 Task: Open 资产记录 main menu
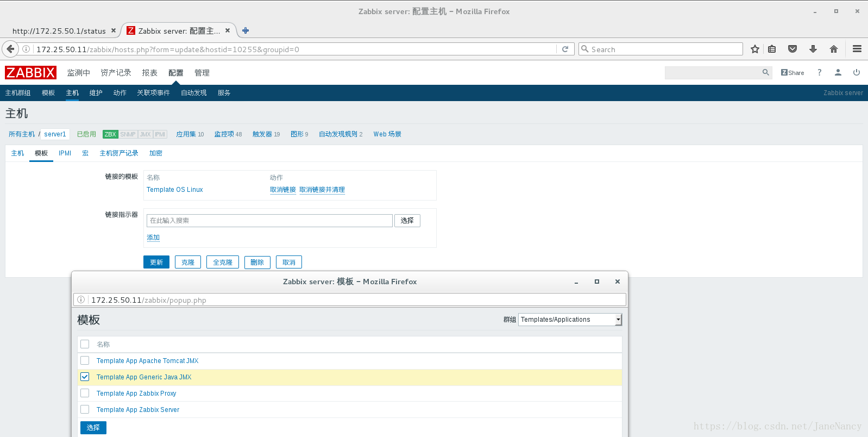click(x=116, y=72)
